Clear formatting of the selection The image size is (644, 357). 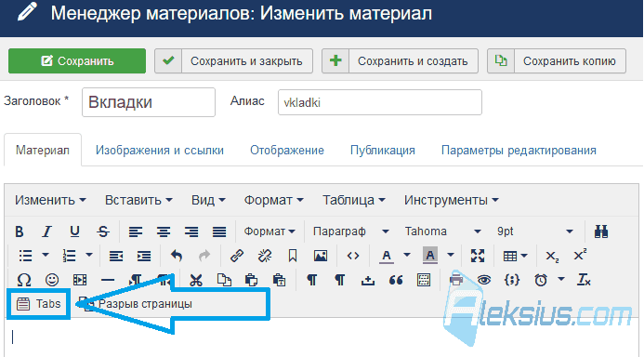[x=584, y=280]
